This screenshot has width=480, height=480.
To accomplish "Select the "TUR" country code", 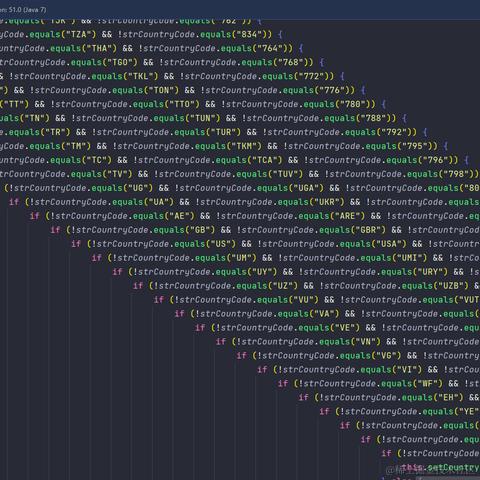I will [x=223, y=132].
